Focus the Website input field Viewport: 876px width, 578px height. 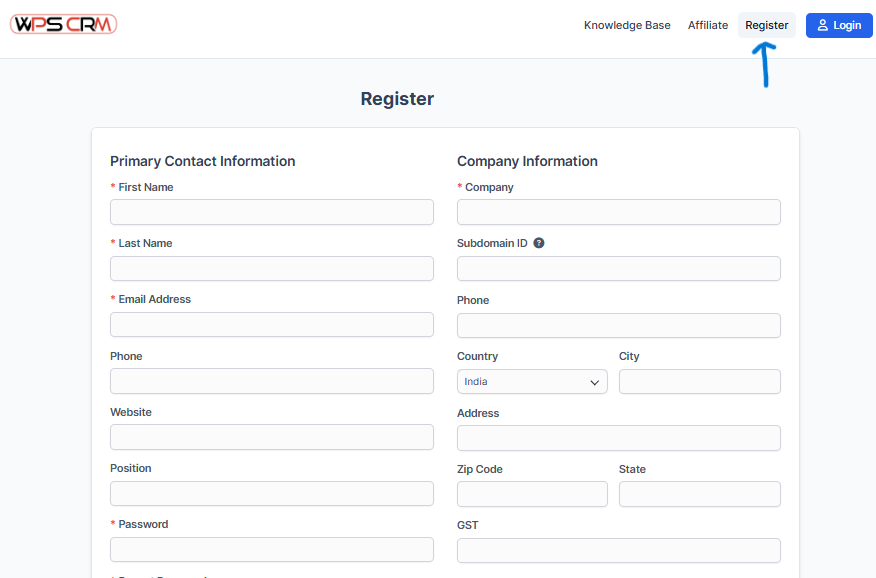(272, 437)
